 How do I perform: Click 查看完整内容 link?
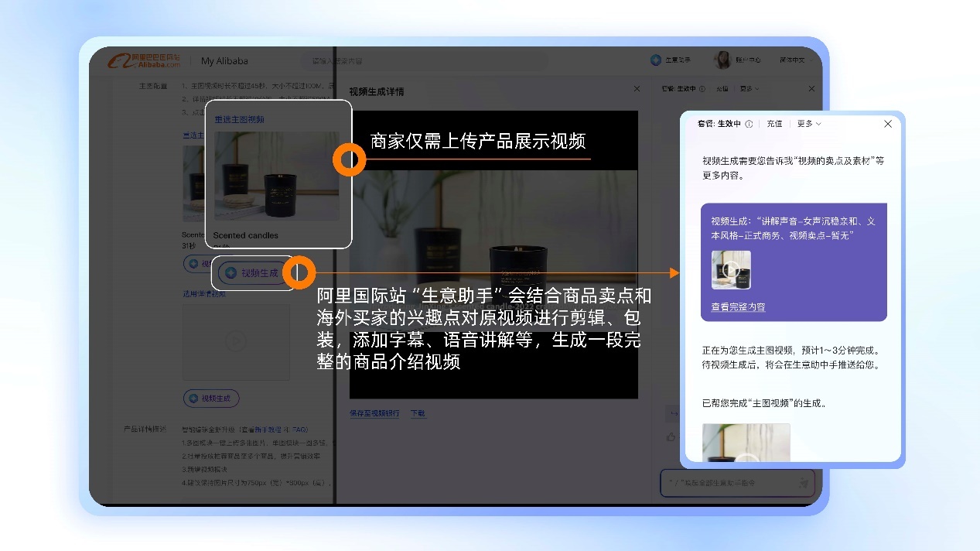pyautogui.click(x=738, y=307)
